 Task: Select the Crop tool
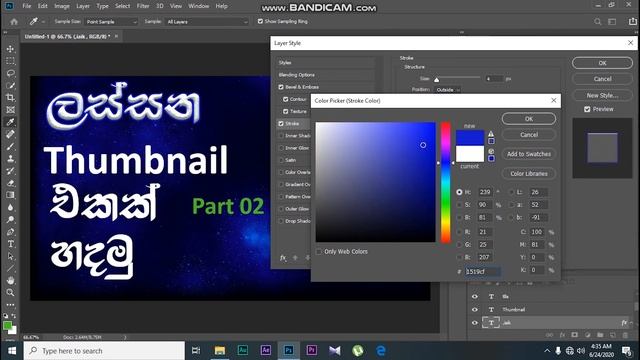tap(10, 98)
